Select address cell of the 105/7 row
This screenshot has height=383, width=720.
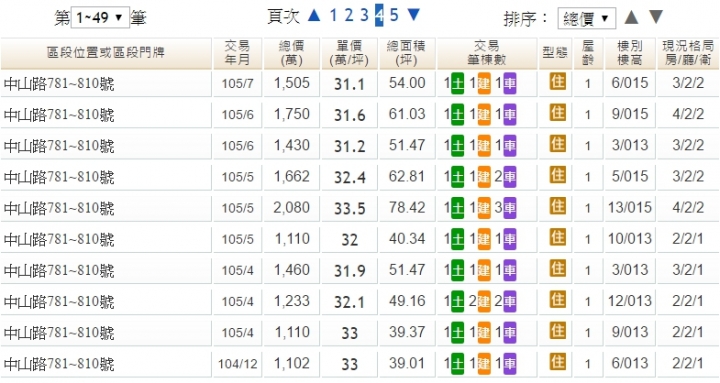pos(106,84)
